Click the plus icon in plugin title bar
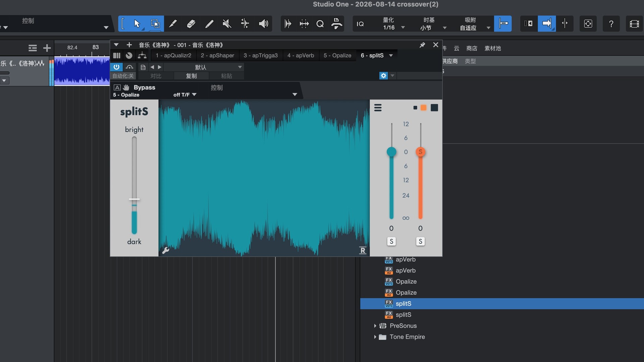The height and width of the screenshot is (362, 644). [129, 45]
